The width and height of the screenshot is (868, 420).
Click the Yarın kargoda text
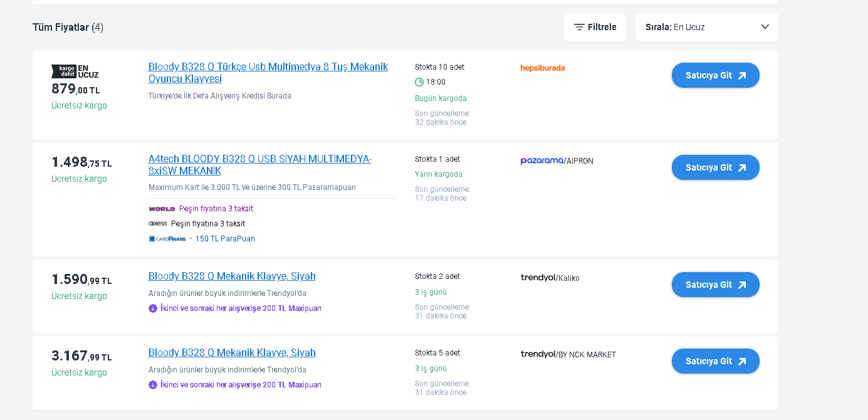[439, 174]
